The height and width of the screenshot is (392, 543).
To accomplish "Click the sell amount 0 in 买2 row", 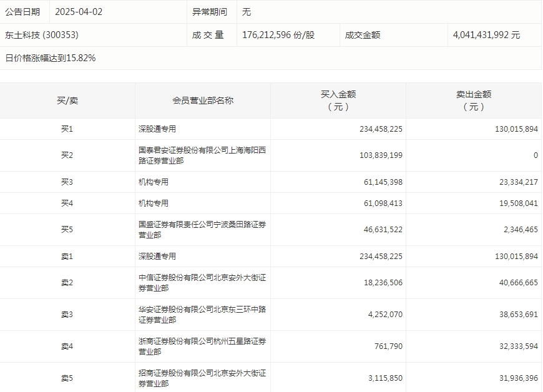I will [536, 155].
